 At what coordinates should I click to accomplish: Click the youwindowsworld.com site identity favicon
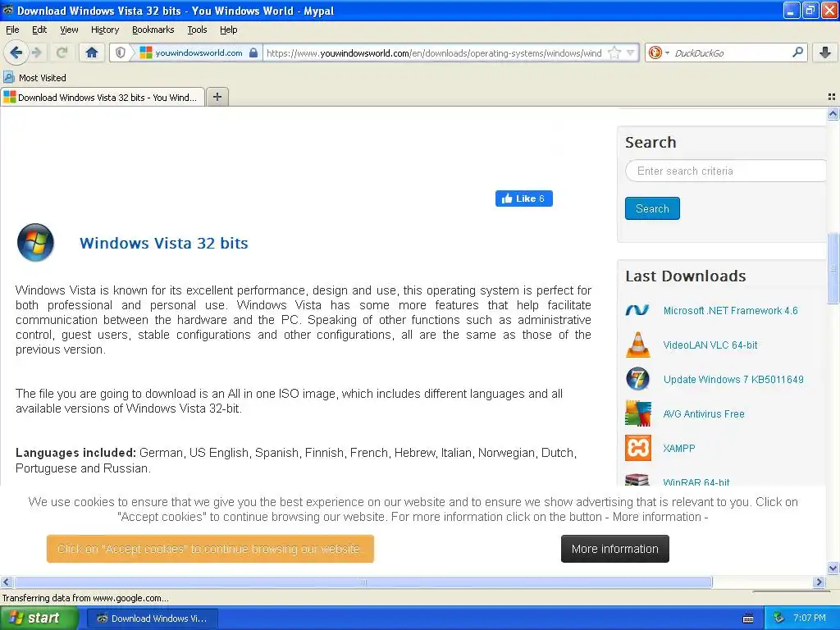pos(146,52)
